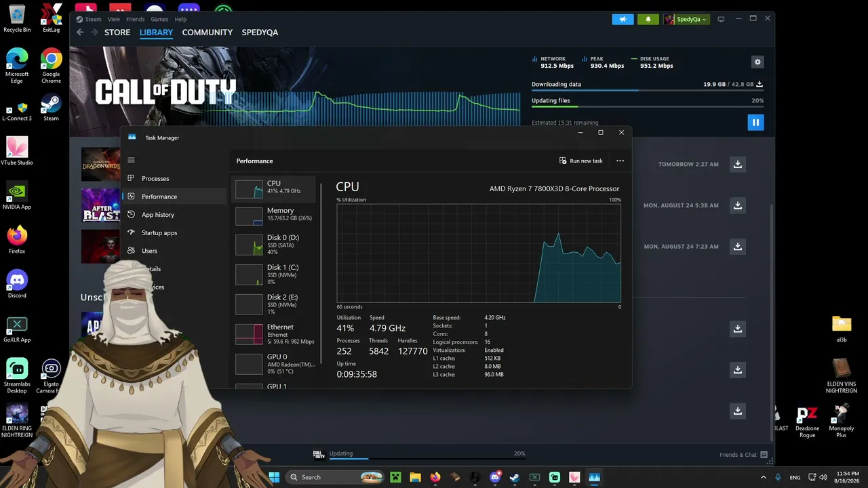This screenshot has width=868, height=488.
Task: Pause the Call of Duty download
Action: click(x=755, y=123)
